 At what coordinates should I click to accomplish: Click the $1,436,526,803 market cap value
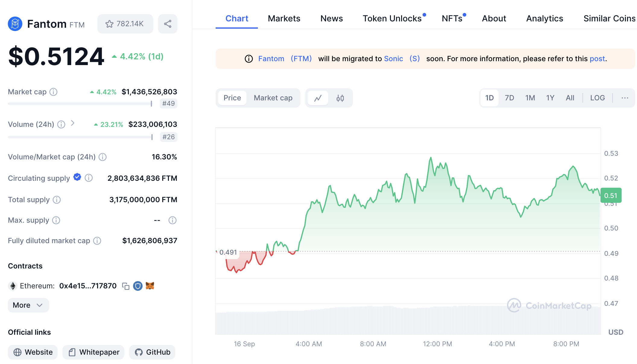click(149, 92)
